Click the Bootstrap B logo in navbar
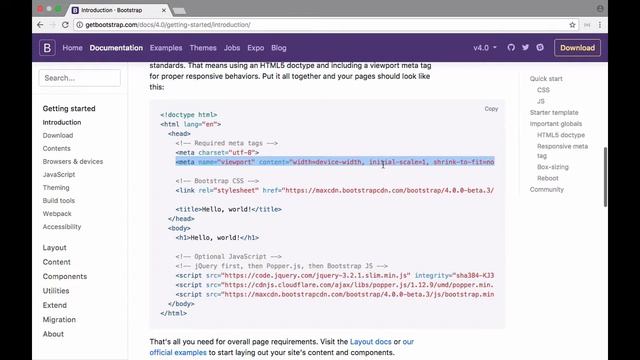 tap(47, 48)
